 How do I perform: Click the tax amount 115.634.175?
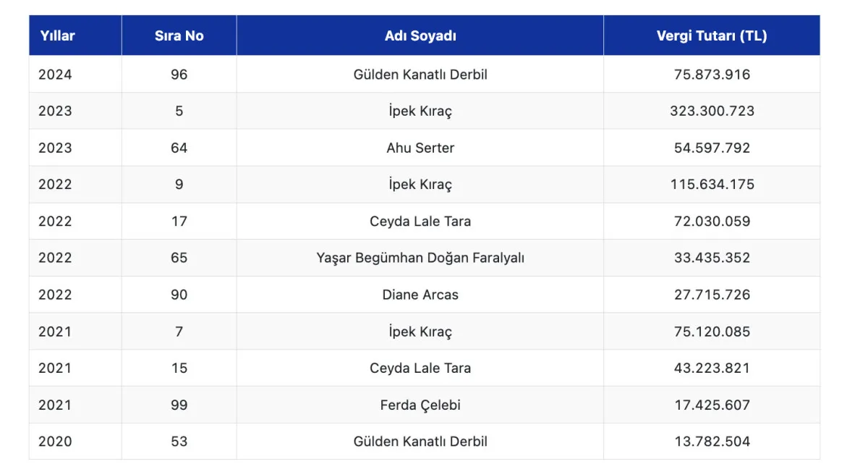click(x=712, y=185)
